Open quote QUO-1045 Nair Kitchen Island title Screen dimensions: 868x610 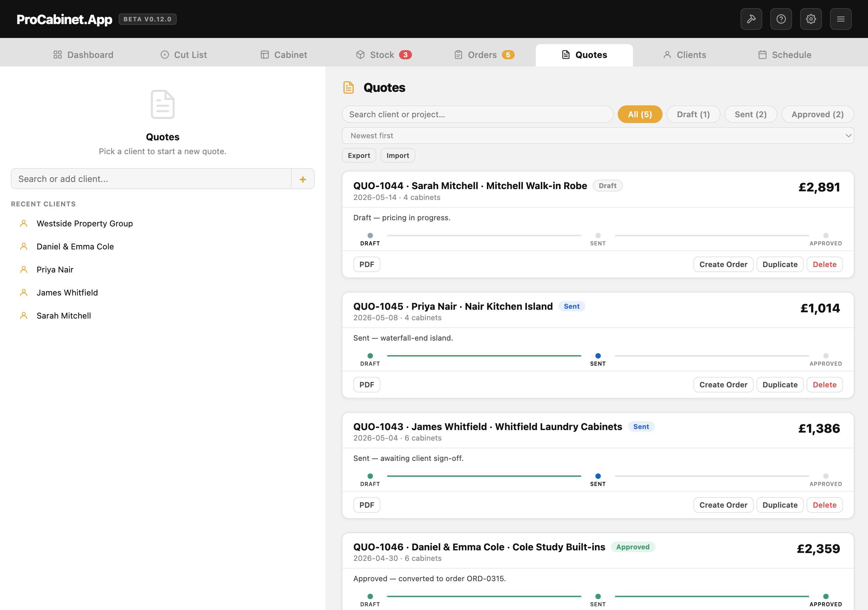click(453, 306)
